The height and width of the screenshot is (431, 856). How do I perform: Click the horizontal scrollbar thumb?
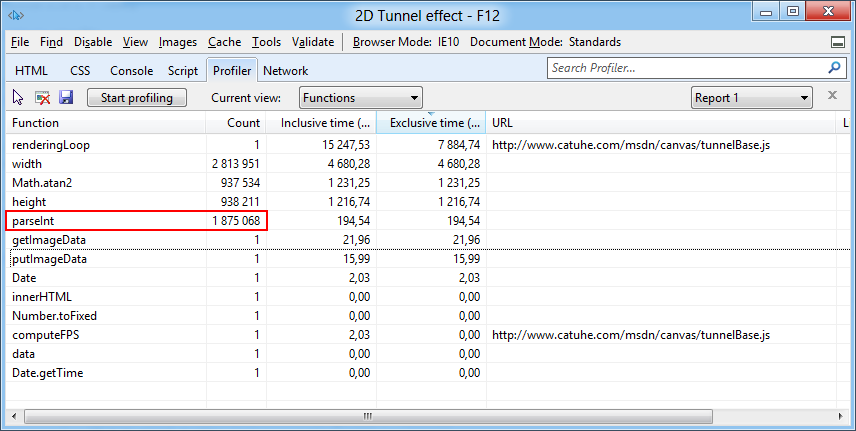(368, 416)
